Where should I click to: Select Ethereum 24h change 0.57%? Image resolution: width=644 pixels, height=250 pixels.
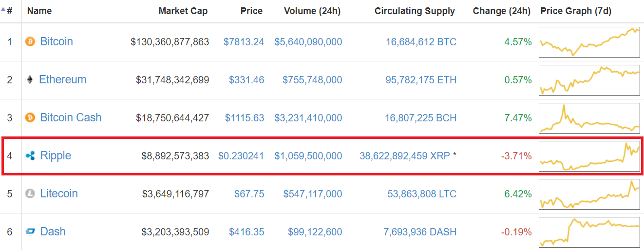tap(518, 80)
